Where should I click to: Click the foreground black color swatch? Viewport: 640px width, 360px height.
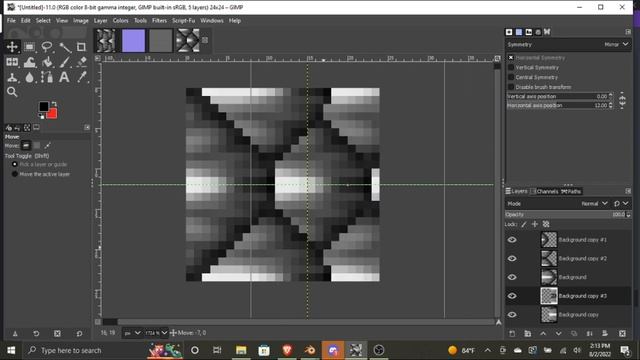(43, 107)
